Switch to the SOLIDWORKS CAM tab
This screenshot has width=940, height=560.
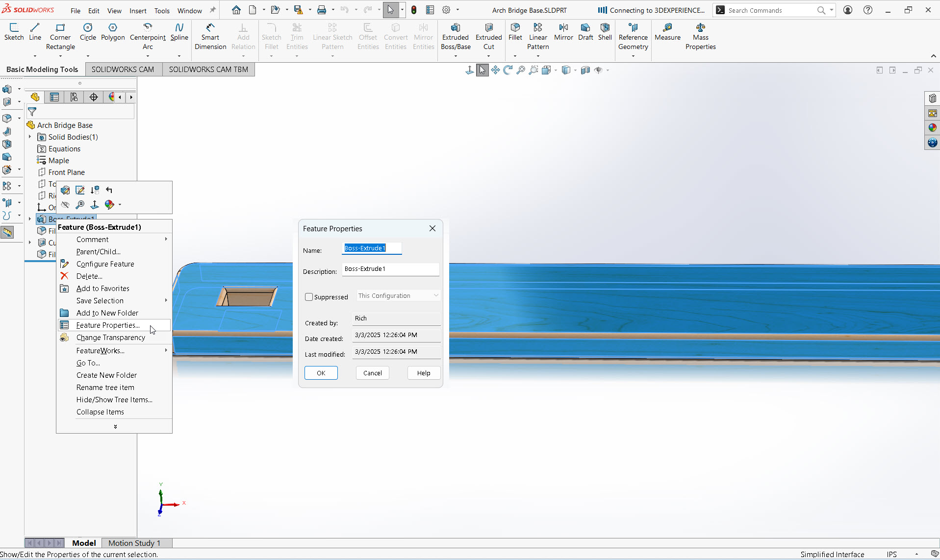tap(123, 69)
